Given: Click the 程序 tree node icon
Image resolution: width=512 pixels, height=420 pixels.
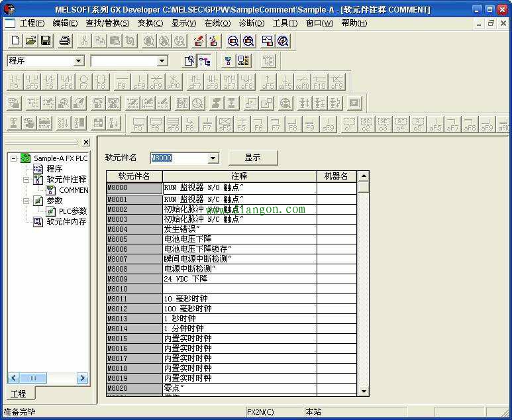Looking at the screenshot, I should click(x=38, y=169).
